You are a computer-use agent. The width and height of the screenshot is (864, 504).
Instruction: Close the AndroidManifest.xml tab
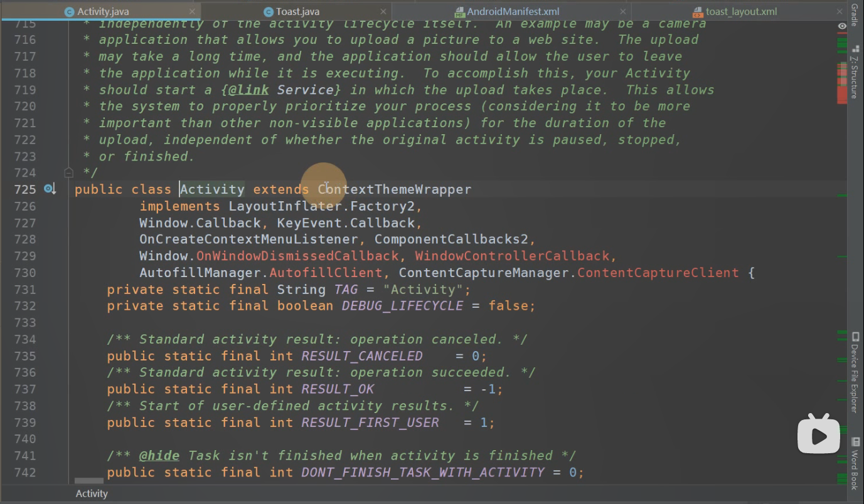(623, 12)
